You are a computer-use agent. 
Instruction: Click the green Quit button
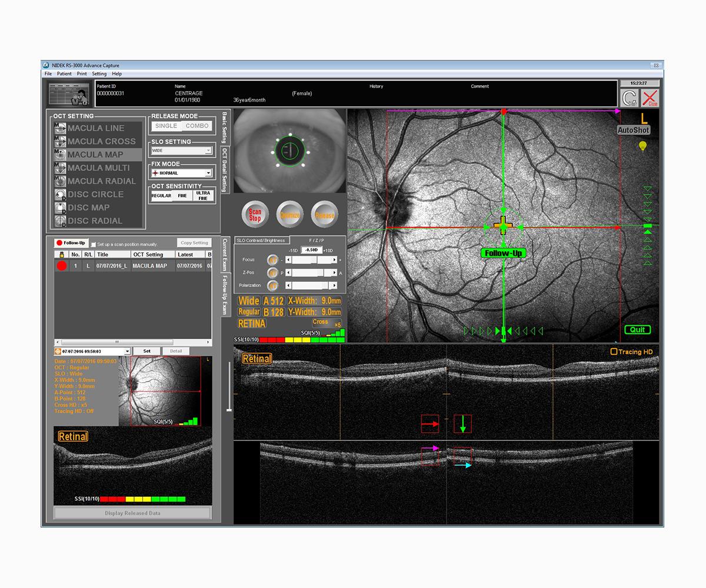[x=637, y=330]
